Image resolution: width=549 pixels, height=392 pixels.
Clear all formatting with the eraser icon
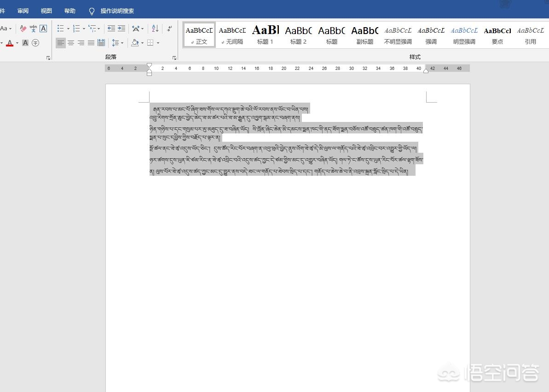(23, 29)
